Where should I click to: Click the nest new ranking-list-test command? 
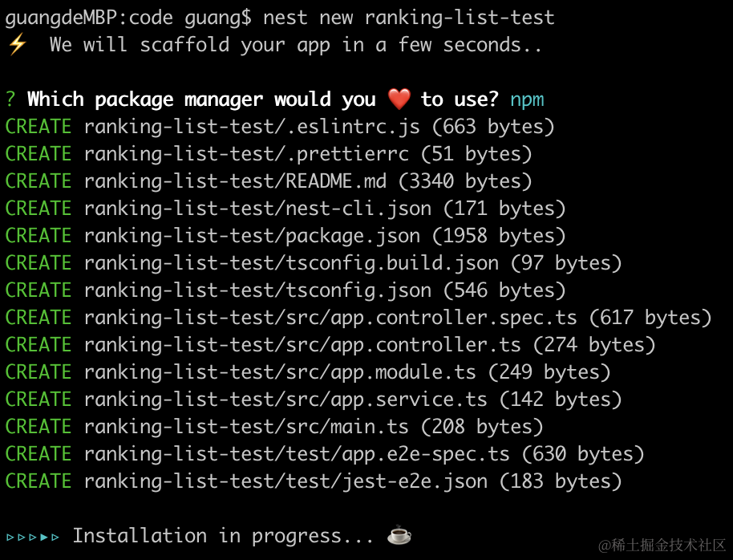(x=408, y=17)
